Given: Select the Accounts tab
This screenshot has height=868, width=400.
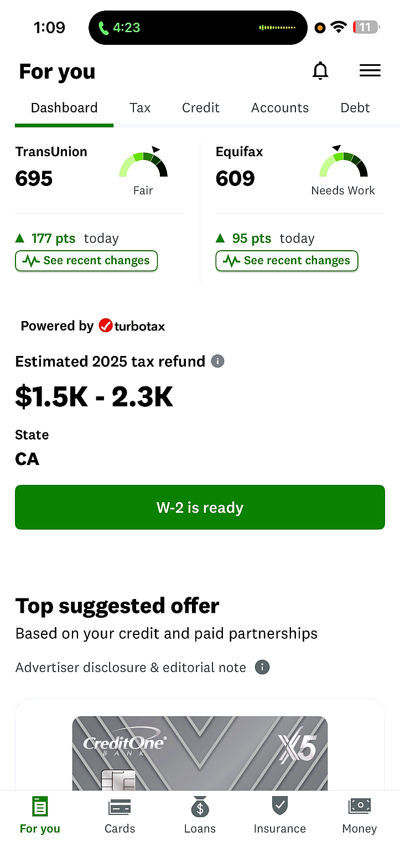Looking at the screenshot, I should click(280, 108).
